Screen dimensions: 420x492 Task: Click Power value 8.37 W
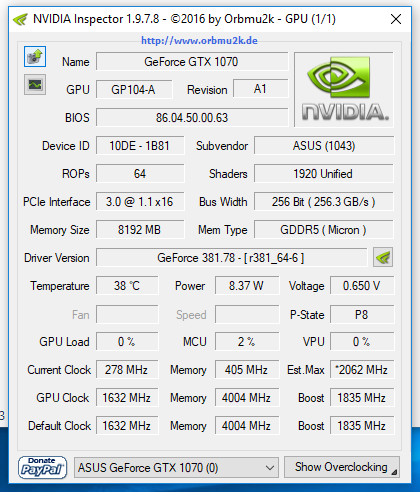click(247, 286)
